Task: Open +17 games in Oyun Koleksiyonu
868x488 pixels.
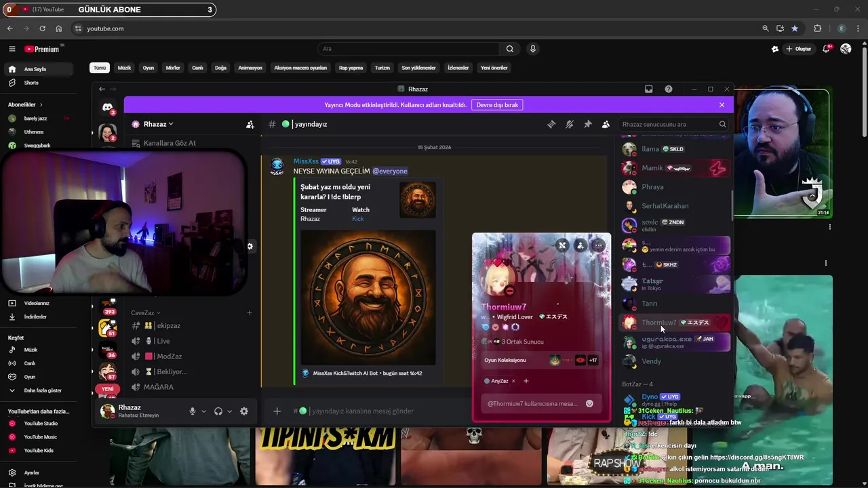Action: (593, 360)
